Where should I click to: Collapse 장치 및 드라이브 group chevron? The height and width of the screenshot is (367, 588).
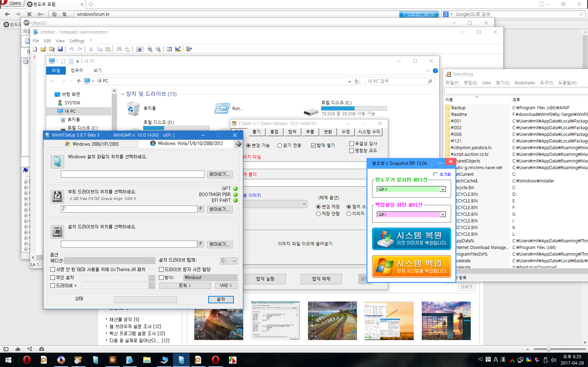pos(123,94)
